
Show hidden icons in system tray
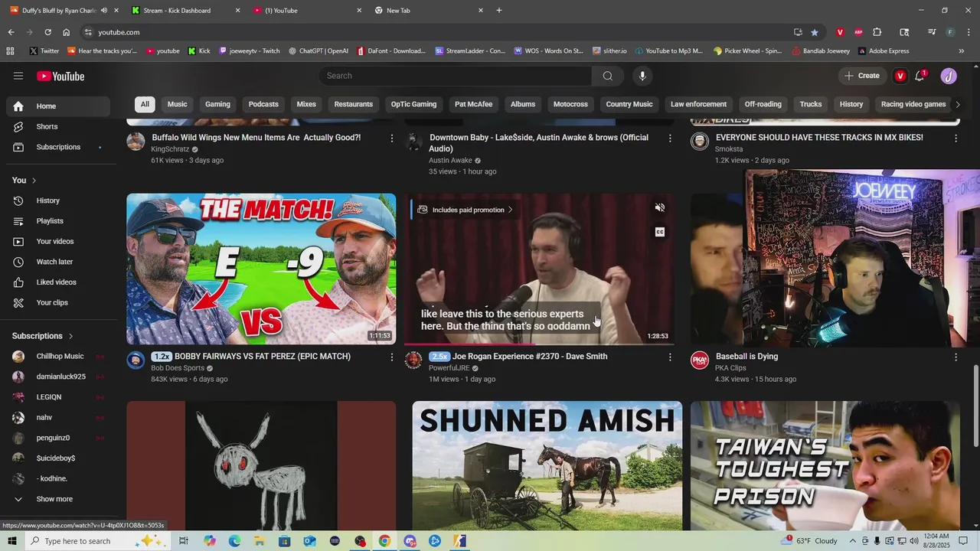tap(852, 541)
